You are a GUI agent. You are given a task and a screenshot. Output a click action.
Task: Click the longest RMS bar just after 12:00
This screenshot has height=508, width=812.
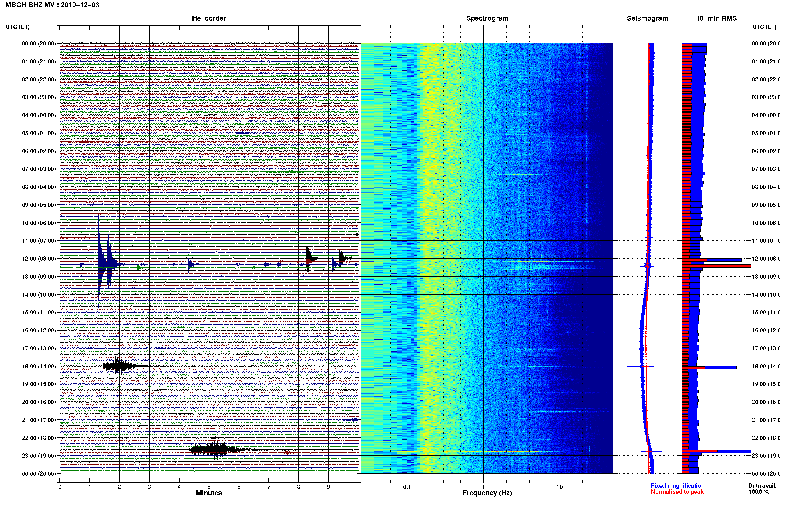coord(716,266)
